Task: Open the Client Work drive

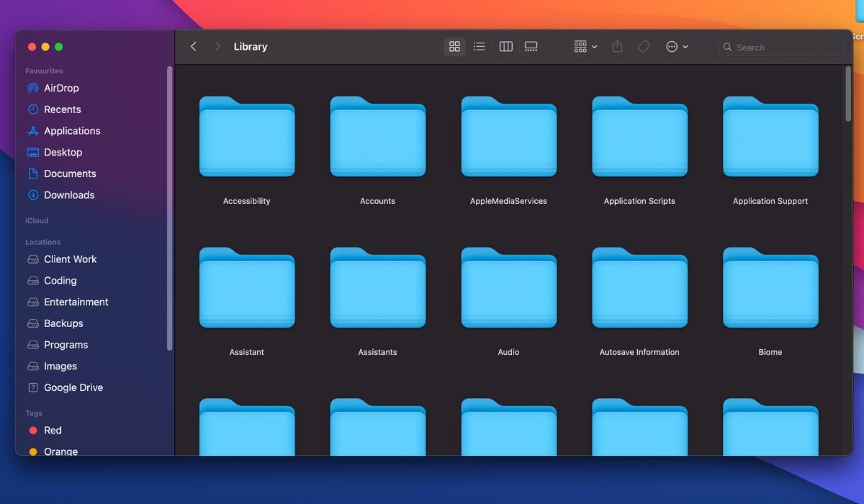Action: pos(70,259)
